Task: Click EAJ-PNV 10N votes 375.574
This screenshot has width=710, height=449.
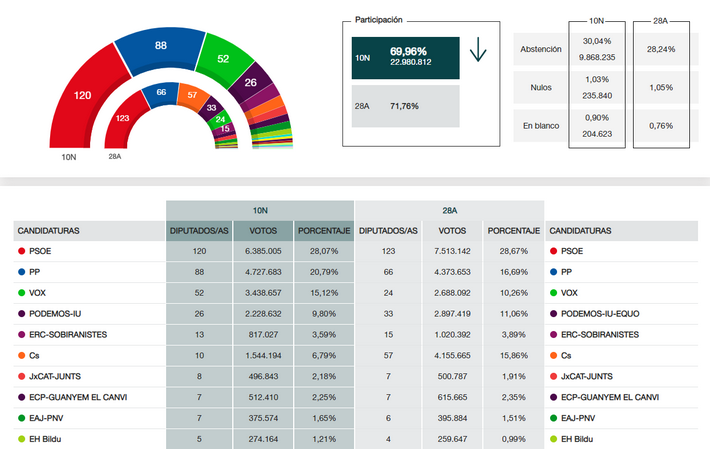Action: click(x=263, y=418)
